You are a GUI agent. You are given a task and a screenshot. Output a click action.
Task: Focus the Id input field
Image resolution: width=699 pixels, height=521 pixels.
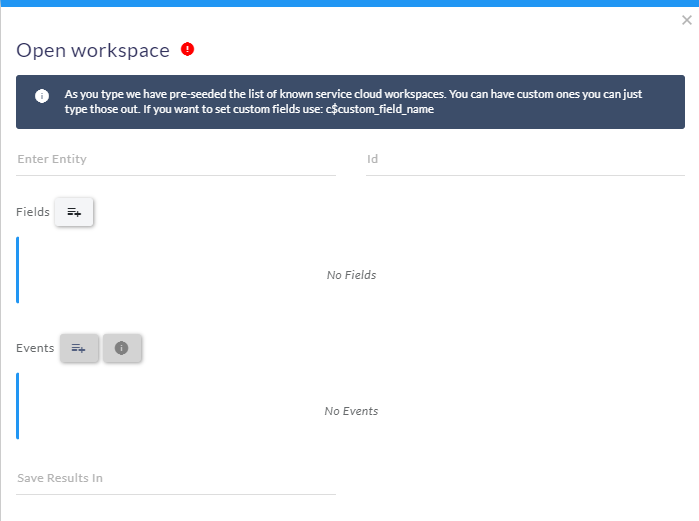click(x=525, y=160)
